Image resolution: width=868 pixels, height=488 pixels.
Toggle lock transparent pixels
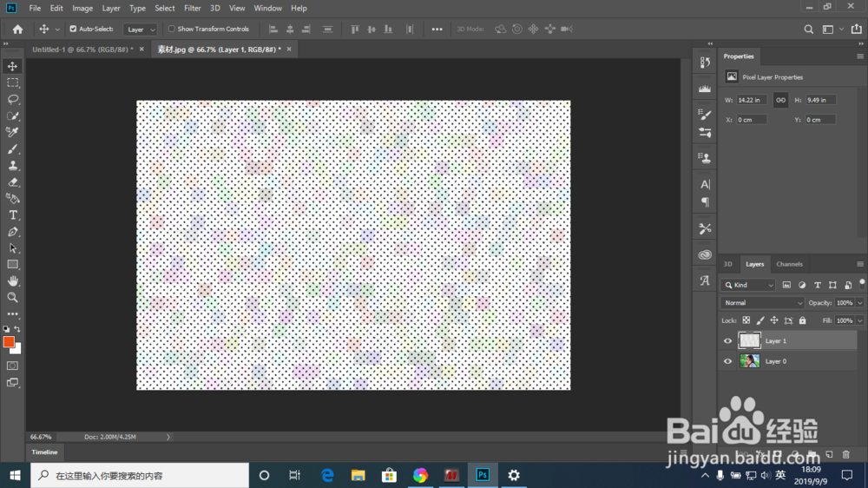click(x=746, y=320)
